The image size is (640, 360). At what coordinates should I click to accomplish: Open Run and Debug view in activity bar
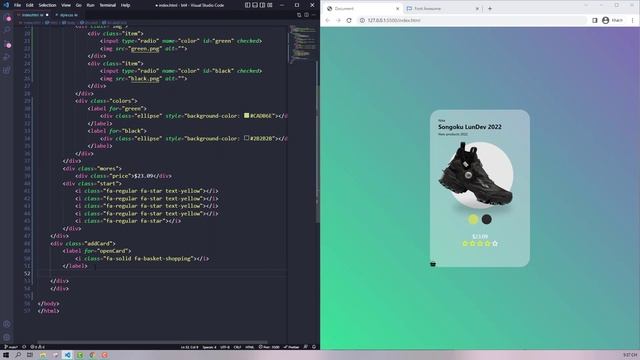tap(7, 57)
